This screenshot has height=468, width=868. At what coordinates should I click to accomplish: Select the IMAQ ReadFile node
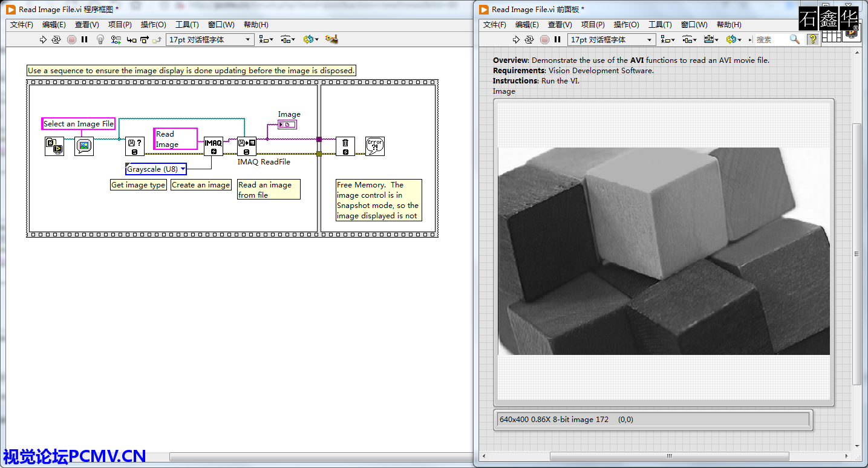(x=247, y=146)
